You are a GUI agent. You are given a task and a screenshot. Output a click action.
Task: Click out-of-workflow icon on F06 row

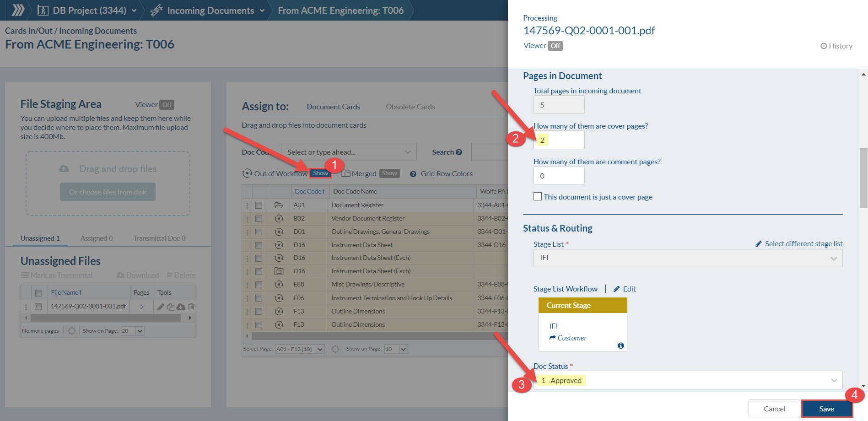(x=279, y=298)
